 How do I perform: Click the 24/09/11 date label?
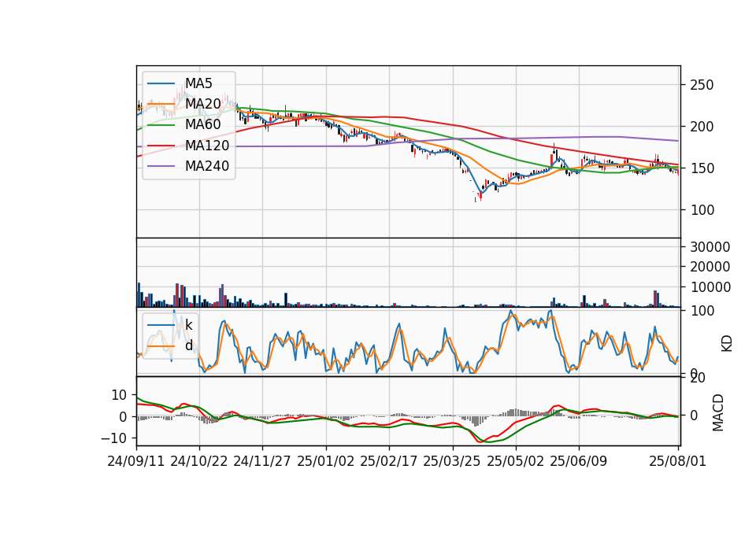click(x=136, y=461)
